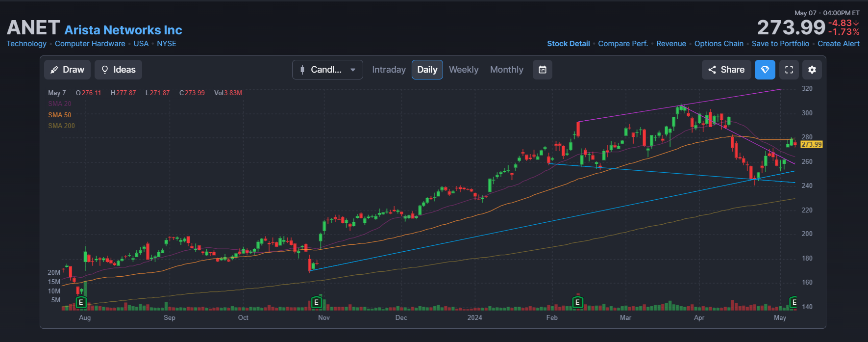Select the Daily timeframe
Viewport: 868px width, 342px height.
pos(427,70)
